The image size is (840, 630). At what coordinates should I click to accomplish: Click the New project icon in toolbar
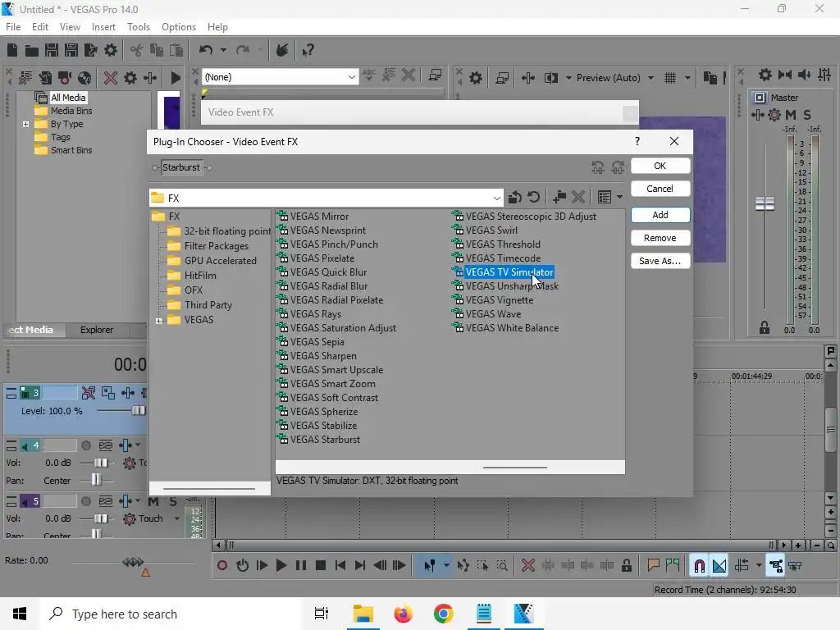[12, 50]
